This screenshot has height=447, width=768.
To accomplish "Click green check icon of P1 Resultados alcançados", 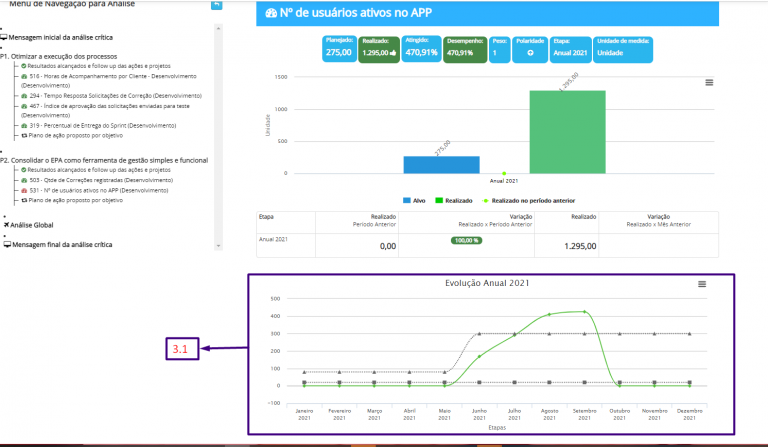I will click(24, 66).
